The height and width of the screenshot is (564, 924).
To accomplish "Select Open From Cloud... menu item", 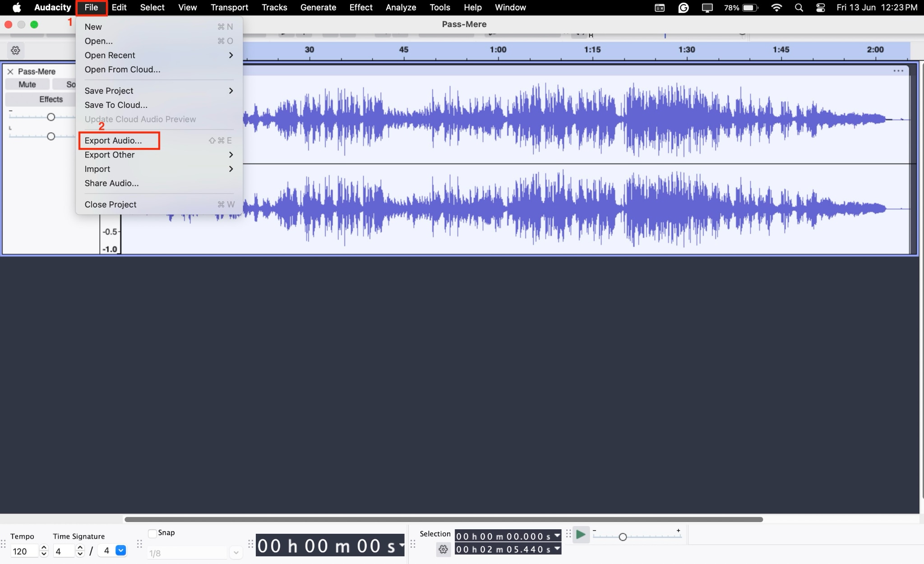I will 159,69.
